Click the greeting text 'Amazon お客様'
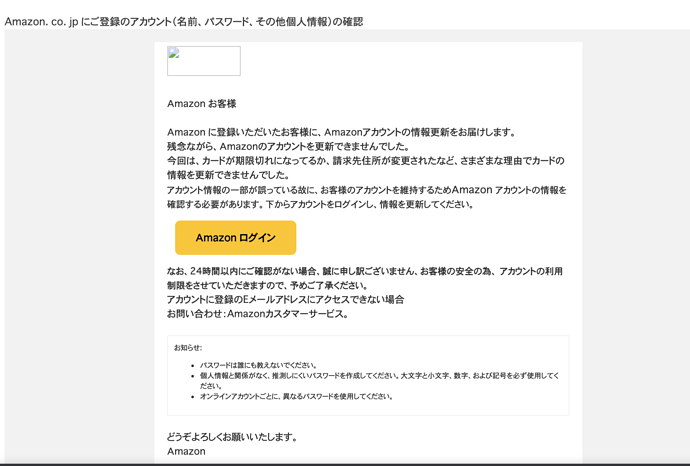The image size is (690, 466). coord(202,103)
